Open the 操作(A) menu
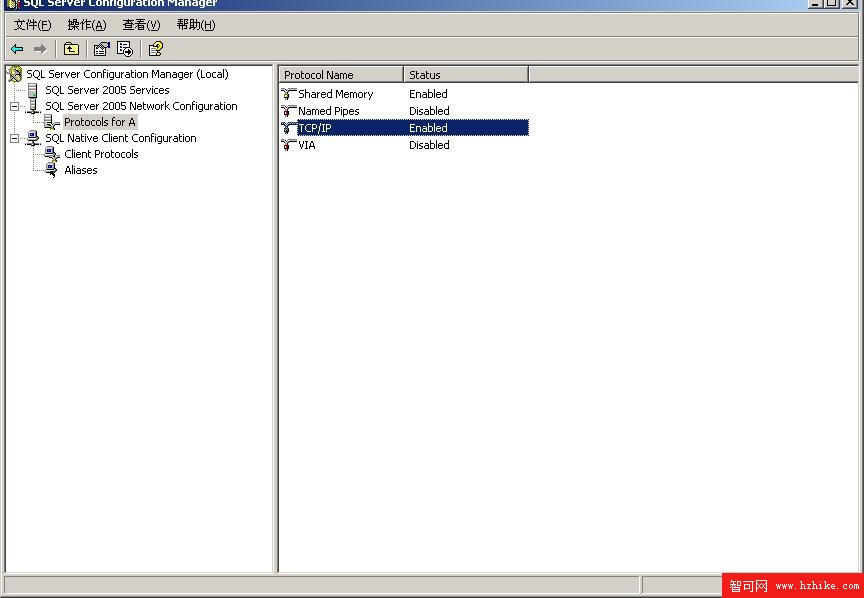The height and width of the screenshot is (598, 864). point(87,25)
